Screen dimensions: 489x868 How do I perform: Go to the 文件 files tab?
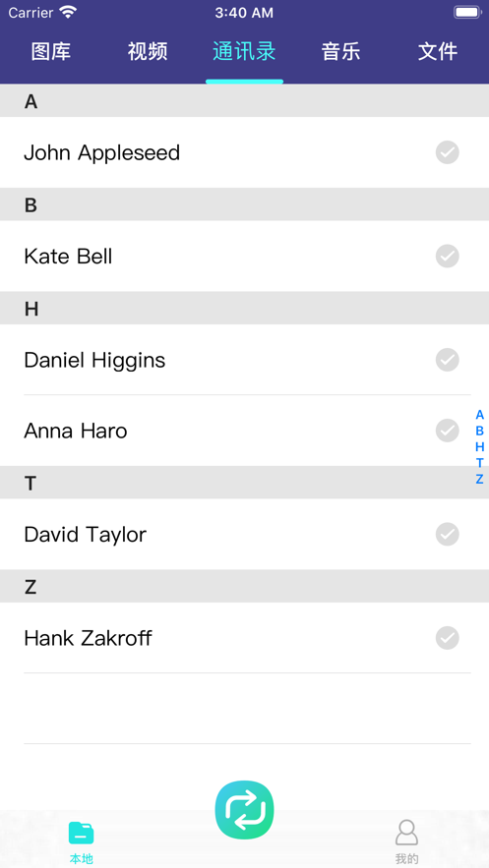click(x=438, y=51)
